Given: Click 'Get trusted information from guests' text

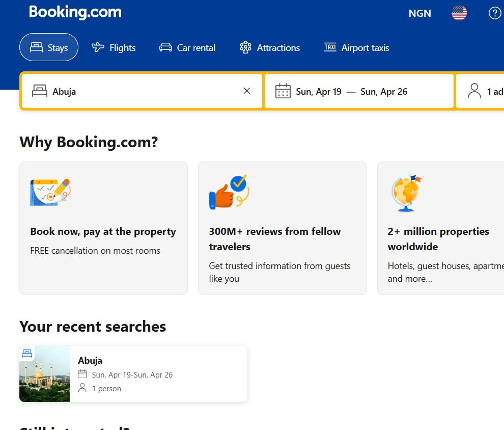Looking at the screenshot, I should click(279, 266).
